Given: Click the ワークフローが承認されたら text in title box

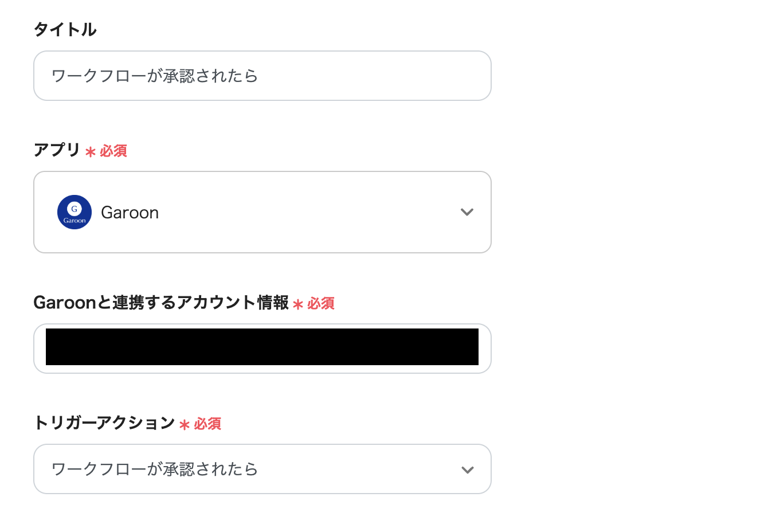Looking at the screenshot, I should pyautogui.click(x=155, y=76).
